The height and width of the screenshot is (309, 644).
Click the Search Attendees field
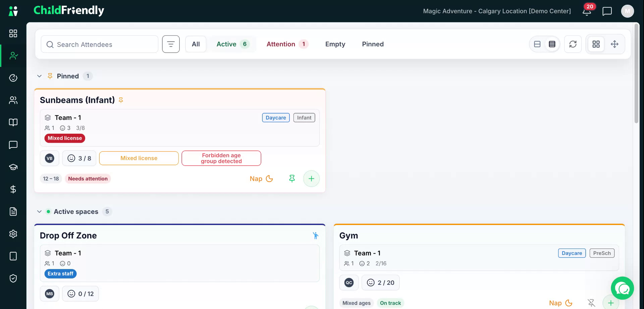pos(100,44)
